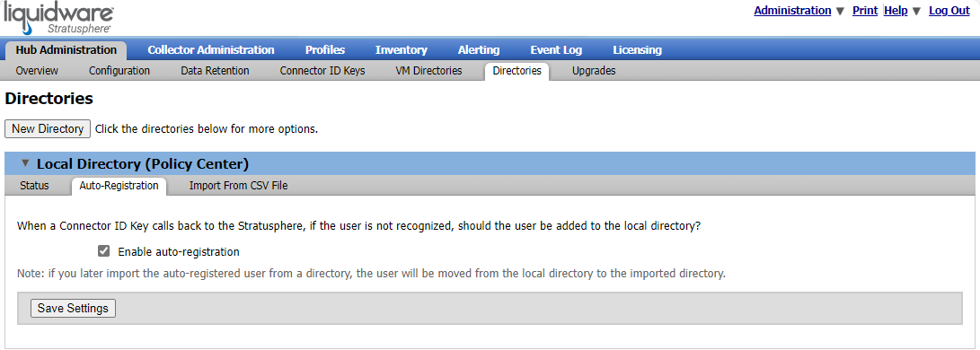Click the Help link

point(896,11)
